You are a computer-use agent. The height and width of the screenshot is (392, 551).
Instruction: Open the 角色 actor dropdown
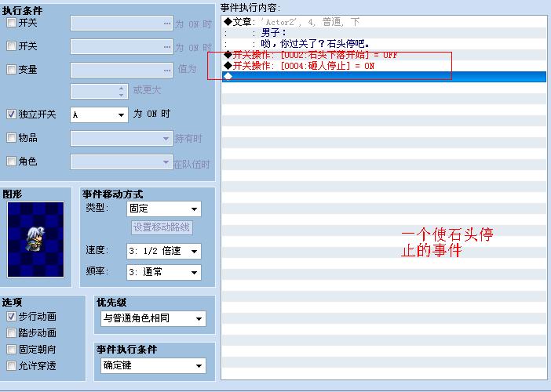[121, 162]
